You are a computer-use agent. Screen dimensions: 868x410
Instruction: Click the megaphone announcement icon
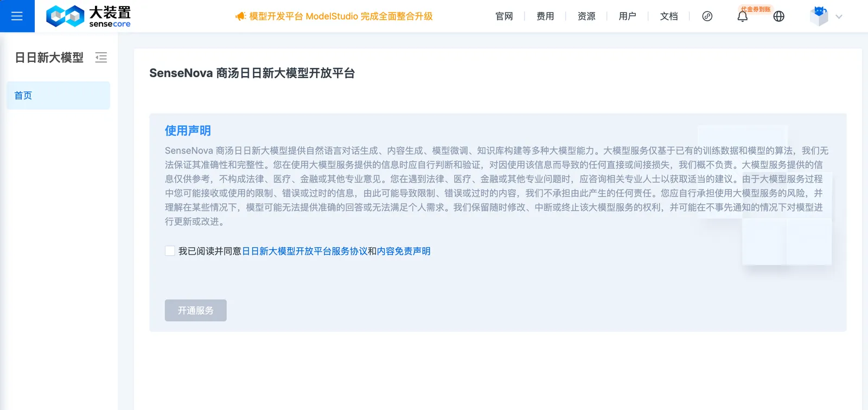(240, 16)
